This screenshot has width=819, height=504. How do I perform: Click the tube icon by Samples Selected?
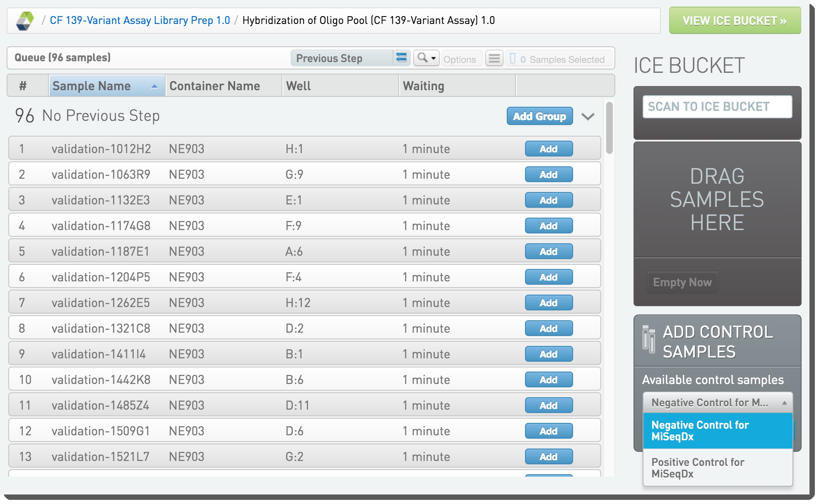512,59
